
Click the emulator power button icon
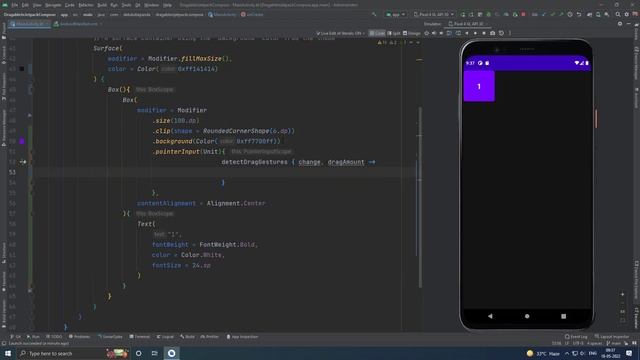427,33
